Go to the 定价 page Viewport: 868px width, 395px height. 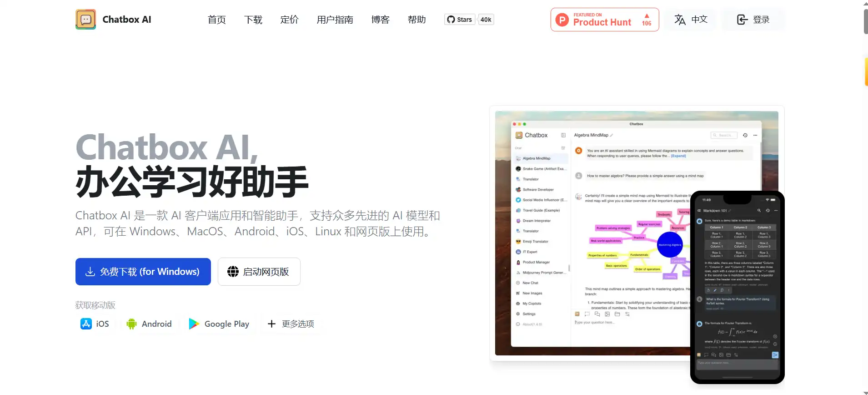(x=290, y=20)
